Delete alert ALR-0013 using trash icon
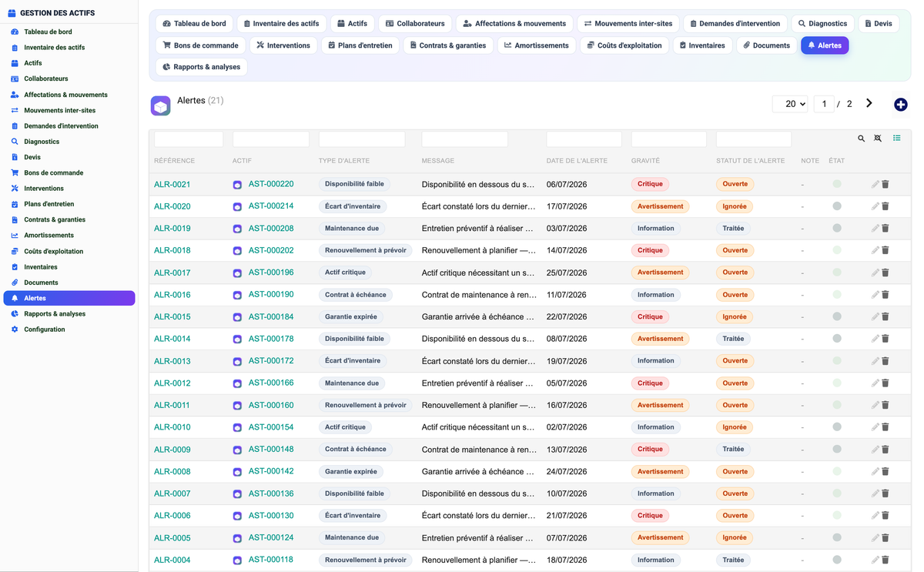924x572 pixels. (x=885, y=361)
